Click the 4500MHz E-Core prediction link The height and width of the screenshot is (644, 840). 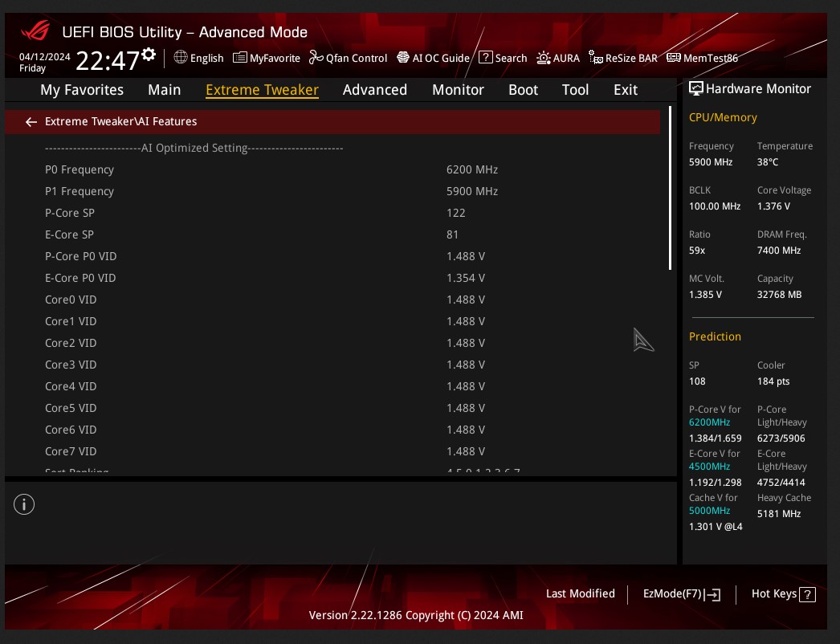pyautogui.click(x=709, y=466)
